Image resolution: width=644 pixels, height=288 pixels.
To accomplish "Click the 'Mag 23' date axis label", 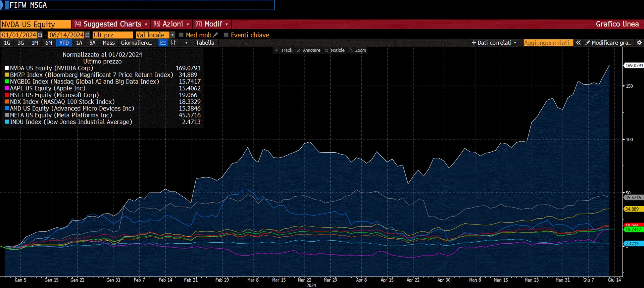I will click(x=531, y=280).
